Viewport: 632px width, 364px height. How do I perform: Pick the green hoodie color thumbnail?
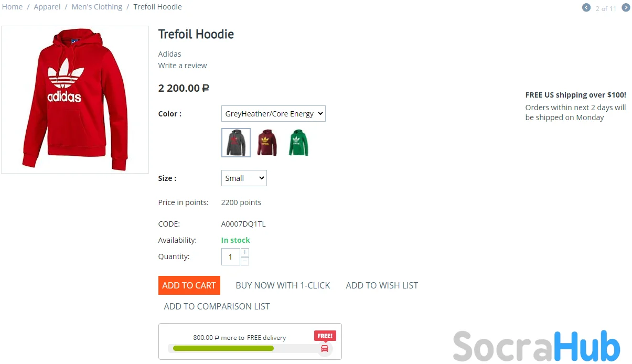click(x=298, y=143)
